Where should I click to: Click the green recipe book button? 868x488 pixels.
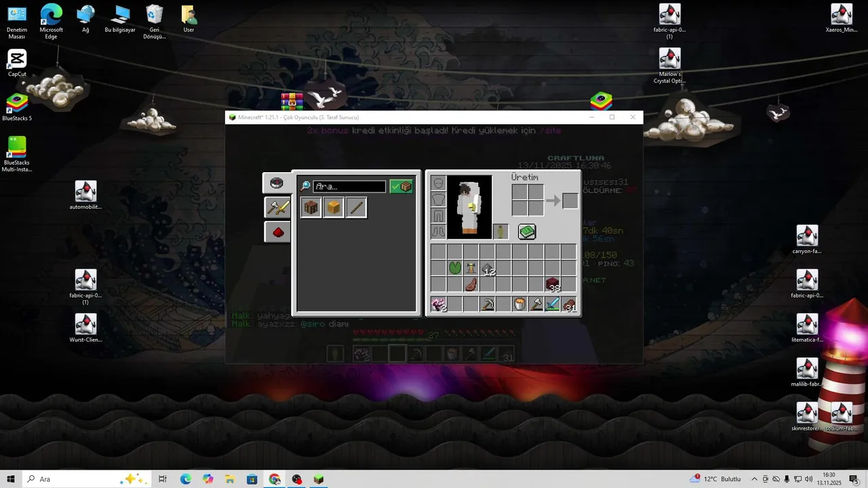pyautogui.click(x=527, y=232)
